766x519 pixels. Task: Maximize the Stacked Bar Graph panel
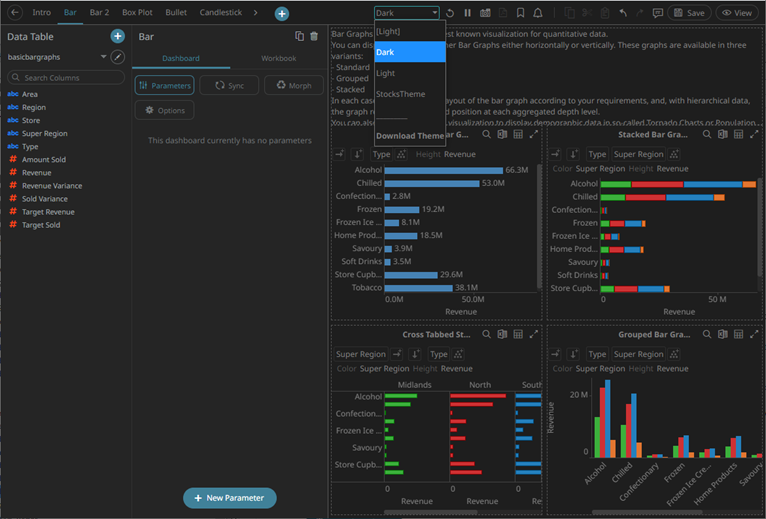(752, 134)
